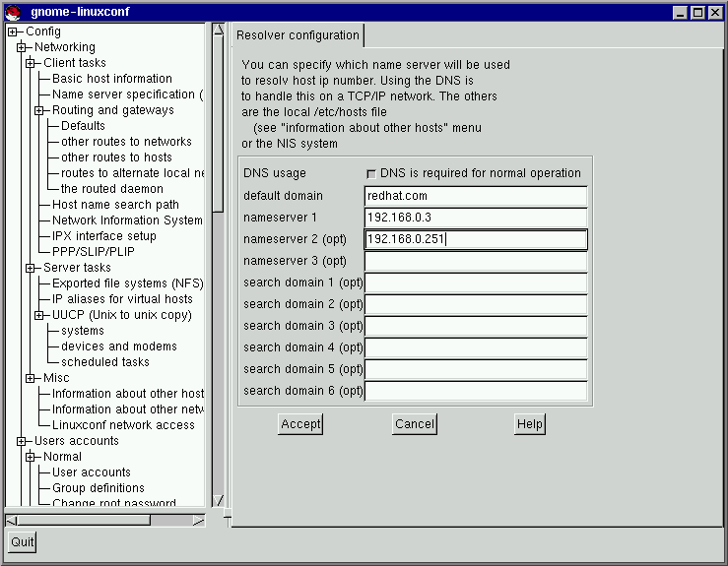Open Help for resolver configuration
This screenshot has height=566, width=728.
coord(529,424)
